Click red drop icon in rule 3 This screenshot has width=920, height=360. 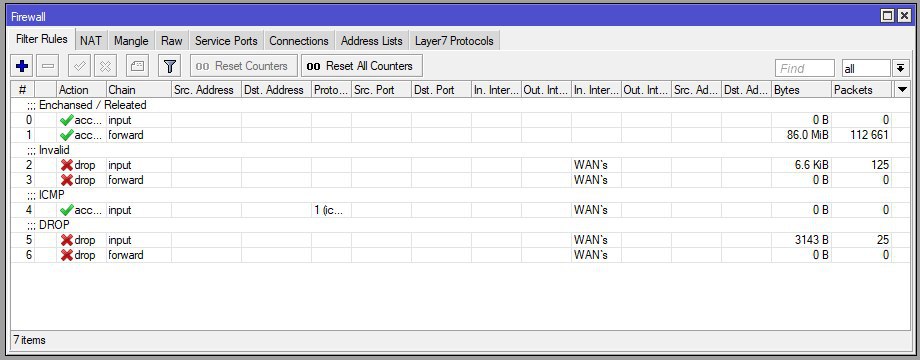67,180
